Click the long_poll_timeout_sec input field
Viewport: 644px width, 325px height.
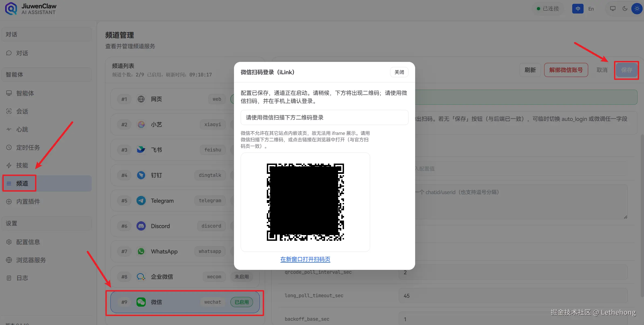pos(513,296)
